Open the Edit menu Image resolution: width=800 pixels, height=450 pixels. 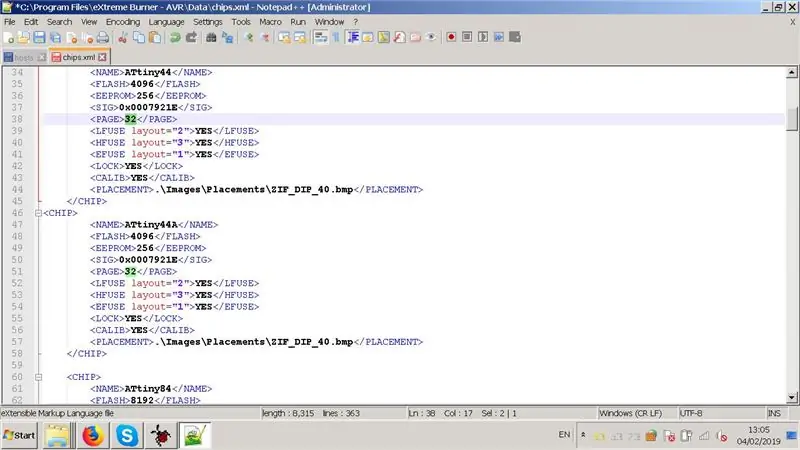click(31, 22)
